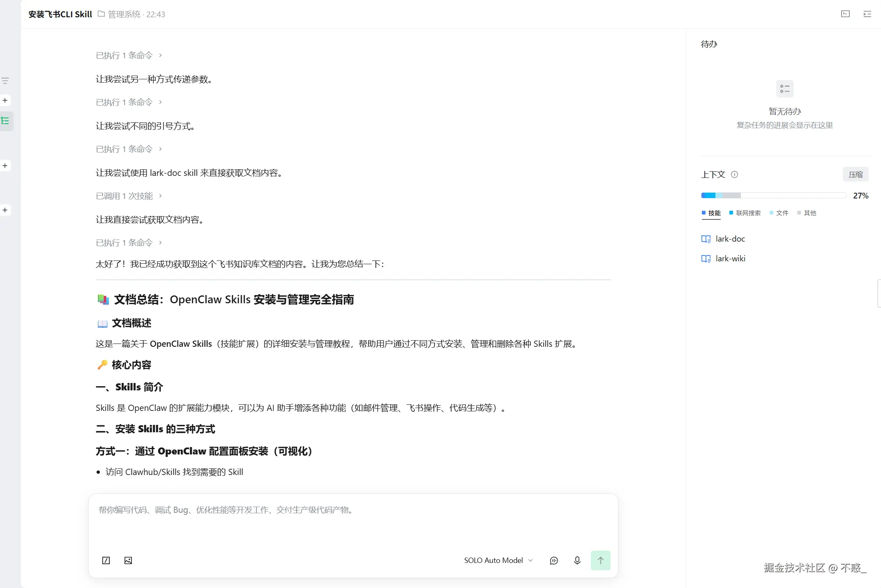Click the folder icon beside 管理系统

coord(101,14)
